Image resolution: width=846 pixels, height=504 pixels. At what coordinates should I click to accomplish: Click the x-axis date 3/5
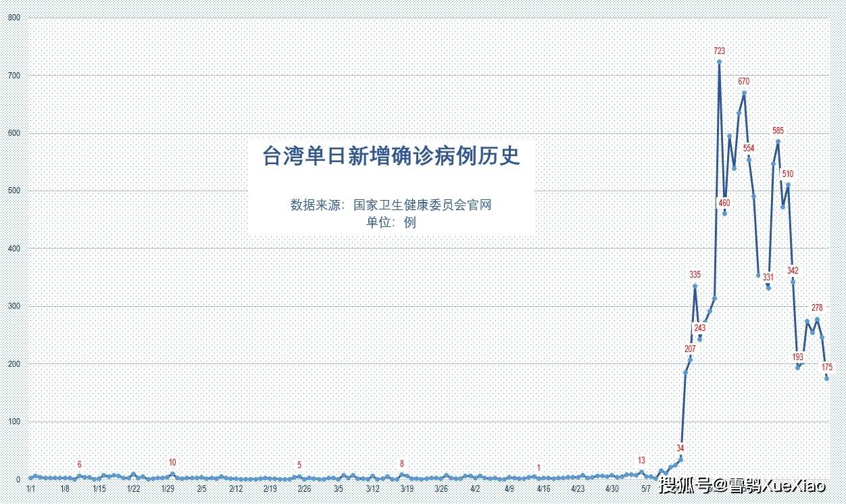click(339, 488)
